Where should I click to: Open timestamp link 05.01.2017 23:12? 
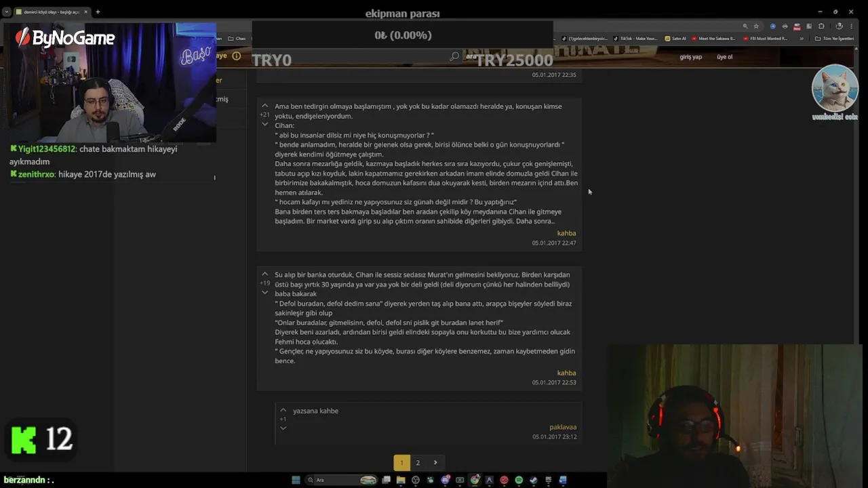coord(554,436)
